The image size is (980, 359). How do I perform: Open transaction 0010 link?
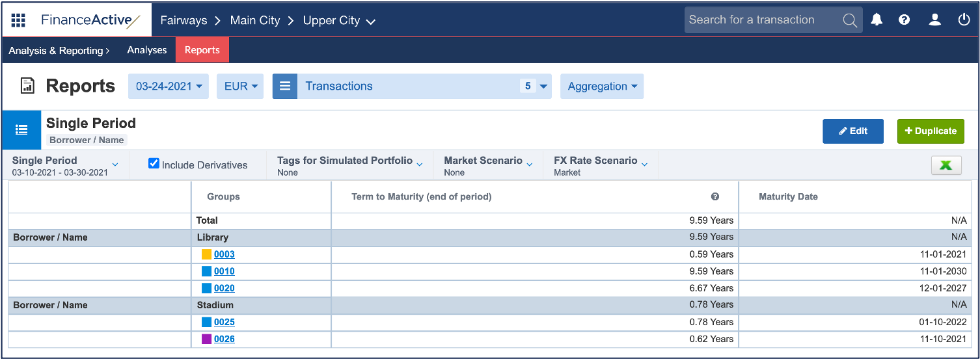point(224,271)
